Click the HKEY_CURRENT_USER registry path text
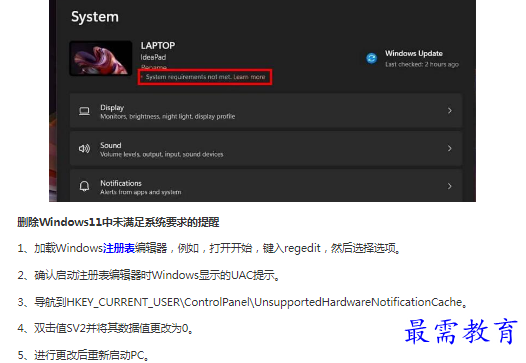 coord(264,302)
